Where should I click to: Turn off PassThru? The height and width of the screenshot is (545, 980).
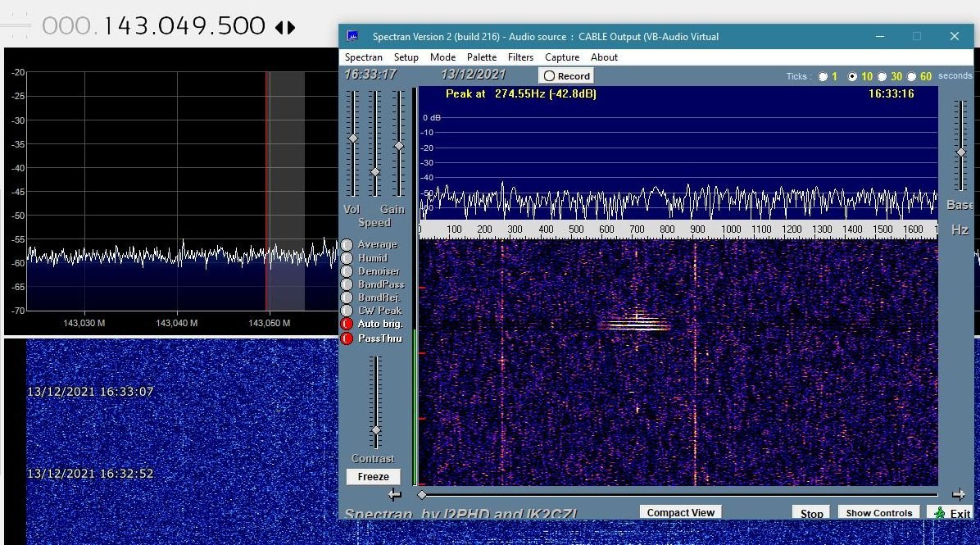347,338
